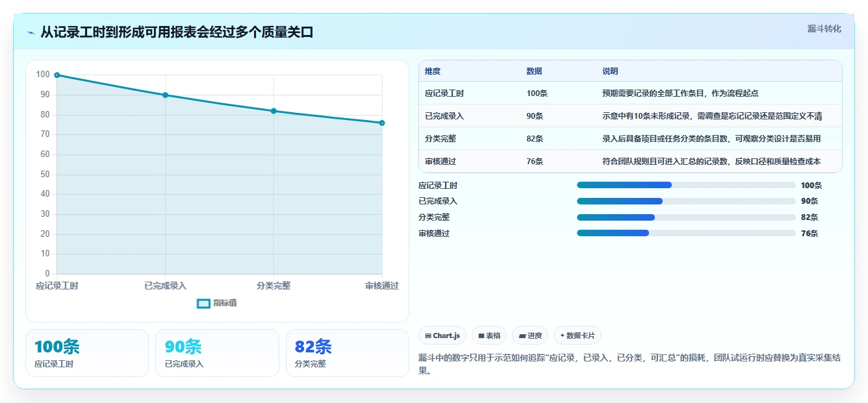
Task: Click the 漏斗转化 tag label
Action: pyautogui.click(x=824, y=29)
